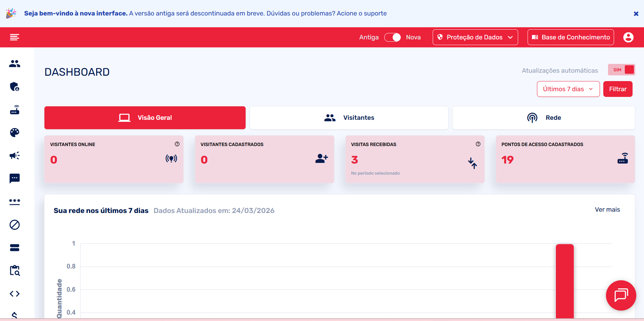The height and width of the screenshot is (321, 644).
Task: Expand the Proteção de Dados dropdown
Action: pyautogui.click(x=475, y=37)
